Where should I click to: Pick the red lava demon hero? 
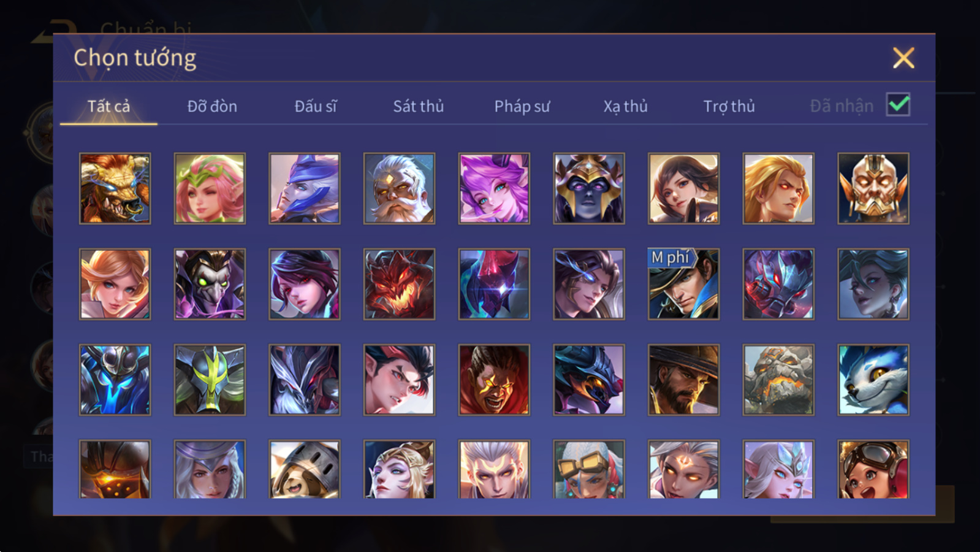[x=399, y=284]
